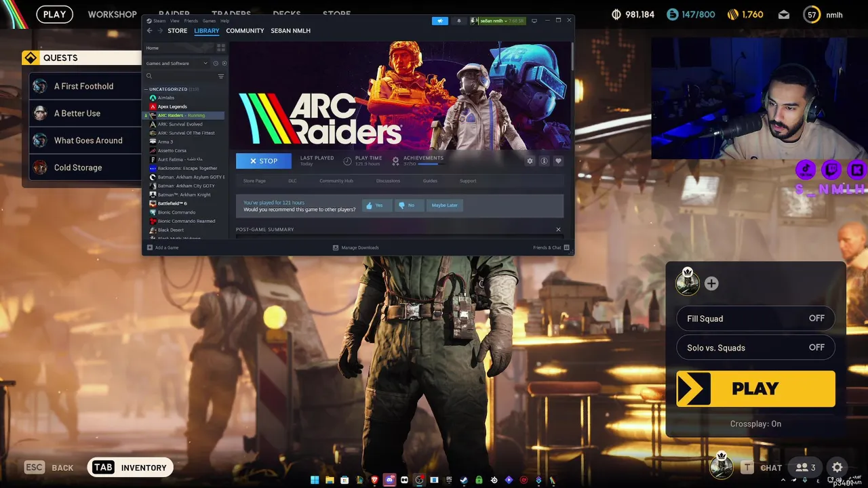Image resolution: width=868 pixels, height=488 pixels.
Task: Click Twitch overlay icon
Action: click(831, 169)
